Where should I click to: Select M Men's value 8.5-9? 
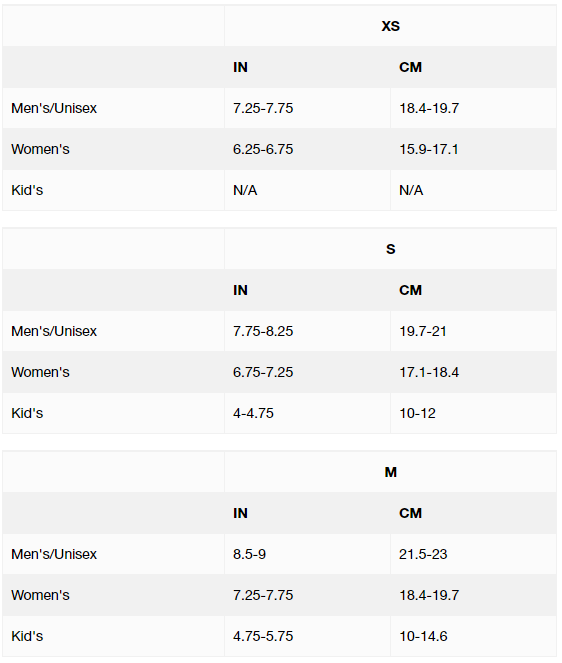point(249,554)
